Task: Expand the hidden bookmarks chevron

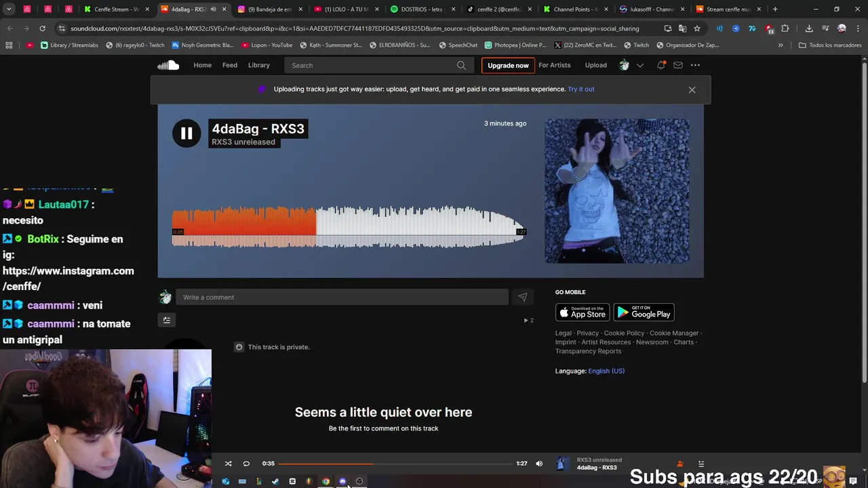Action: click(x=781, y=45)
